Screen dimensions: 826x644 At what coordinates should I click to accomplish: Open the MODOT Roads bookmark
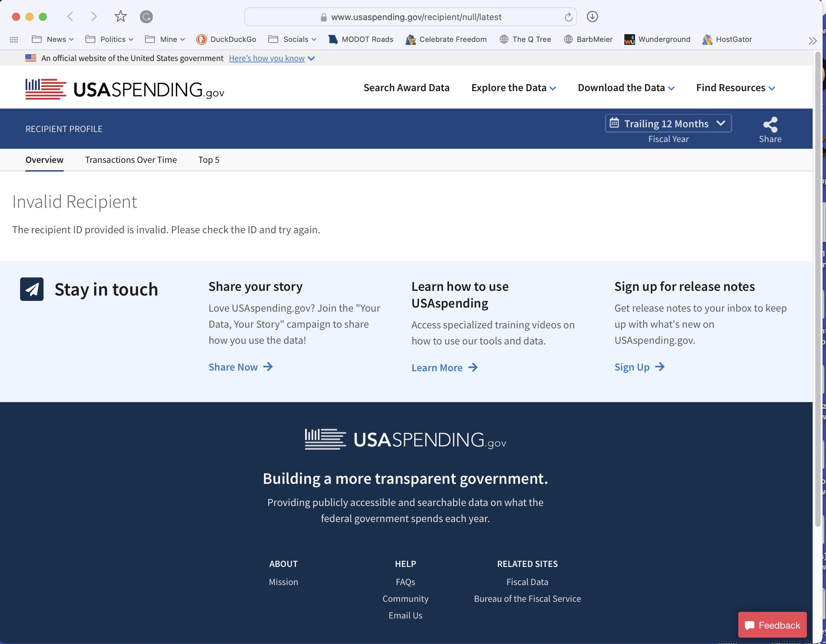[x=361, y=39]
